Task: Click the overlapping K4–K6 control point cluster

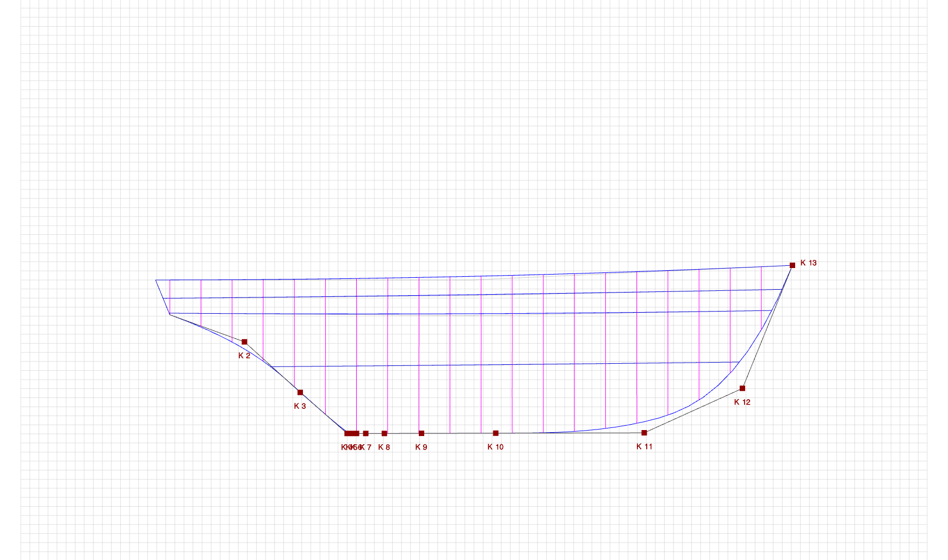Action: [351, 433]
